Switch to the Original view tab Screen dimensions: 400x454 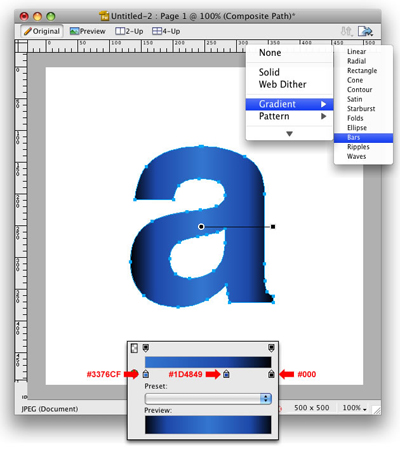click(42, 31)
